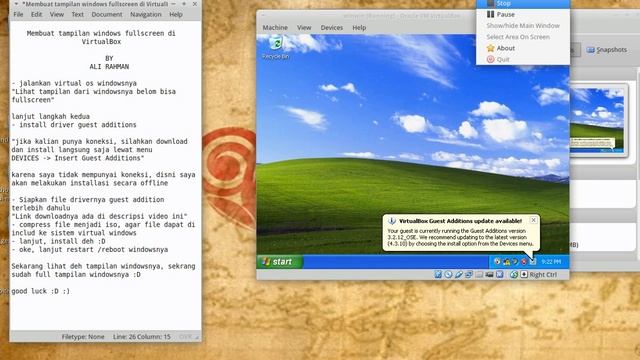This screenshot has width=640, height=360.
Task: Choose Pause in the tray context menu
Action: point(523,14)
